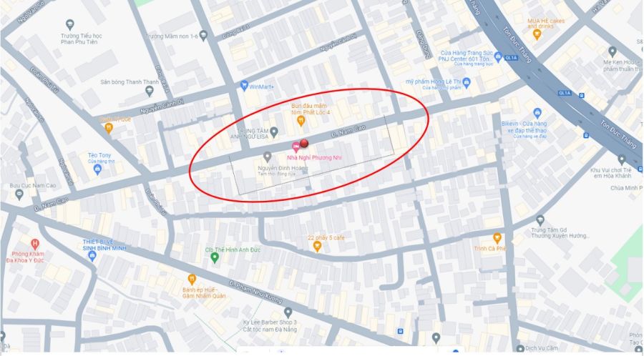Click the Tèo Tony shop bag icon
644x356 pixels.
(x=97, y=169)
